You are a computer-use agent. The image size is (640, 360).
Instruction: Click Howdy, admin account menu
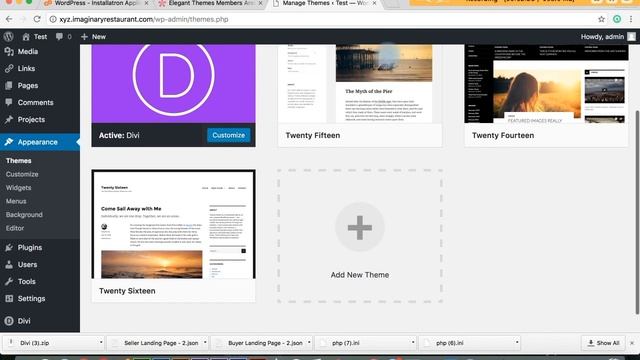[608, 37]
